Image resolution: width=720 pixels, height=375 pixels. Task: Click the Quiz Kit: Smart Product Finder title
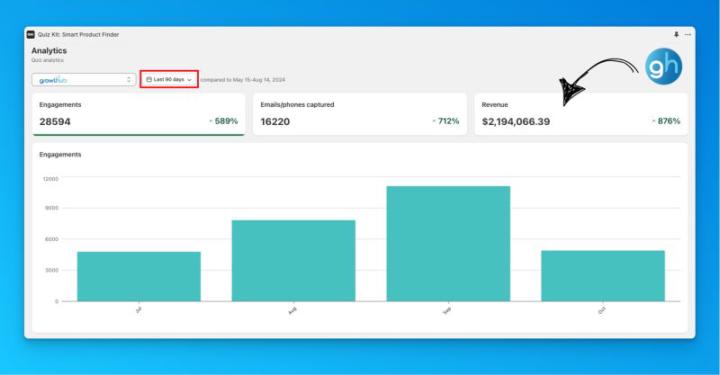coord(78,34)
